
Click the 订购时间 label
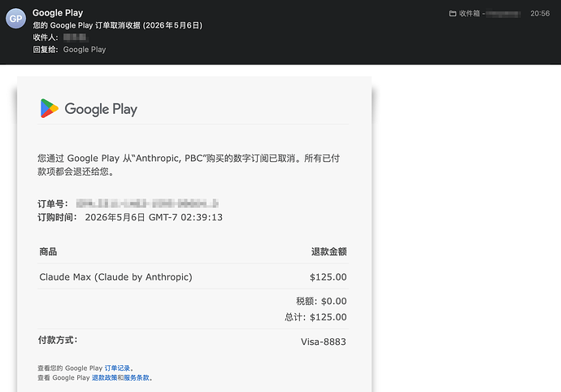pyautogui.click(x=57, y=217)
